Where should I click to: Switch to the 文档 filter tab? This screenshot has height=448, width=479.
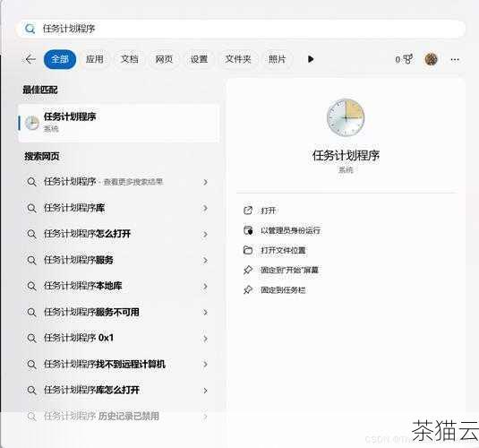click(x=130, y=59)
